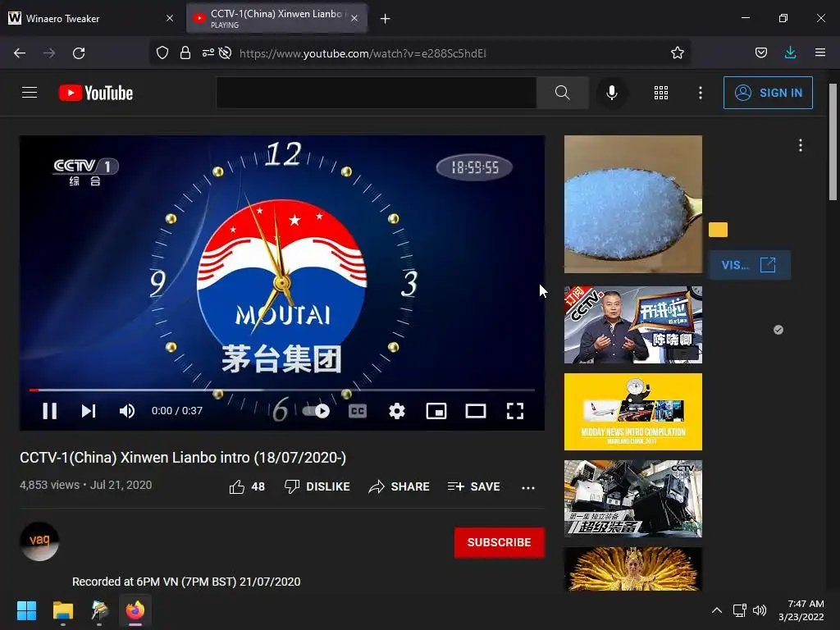
Task: Enter full screen mode
Action: (x=515, y=411)
